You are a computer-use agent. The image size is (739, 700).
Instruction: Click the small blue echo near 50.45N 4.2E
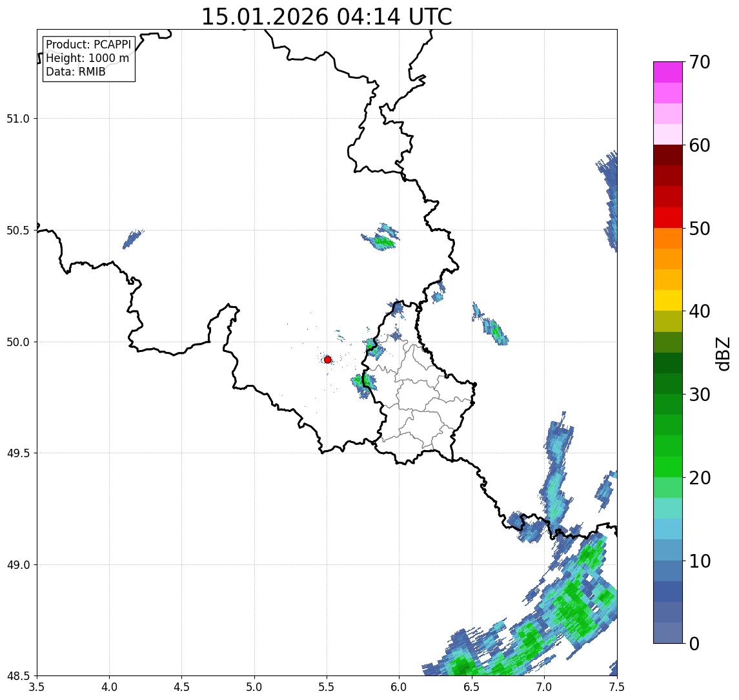(x=132, y=239)
